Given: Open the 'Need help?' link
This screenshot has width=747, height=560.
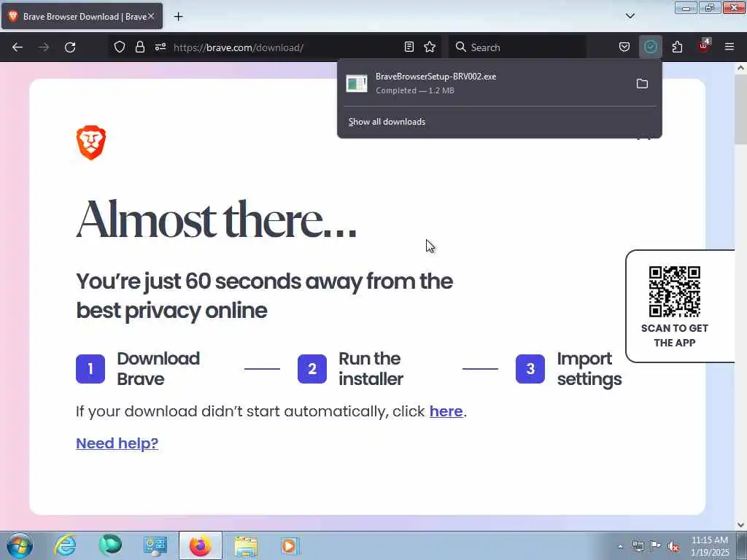Looking at the screenshot, I should pos(117,443).
